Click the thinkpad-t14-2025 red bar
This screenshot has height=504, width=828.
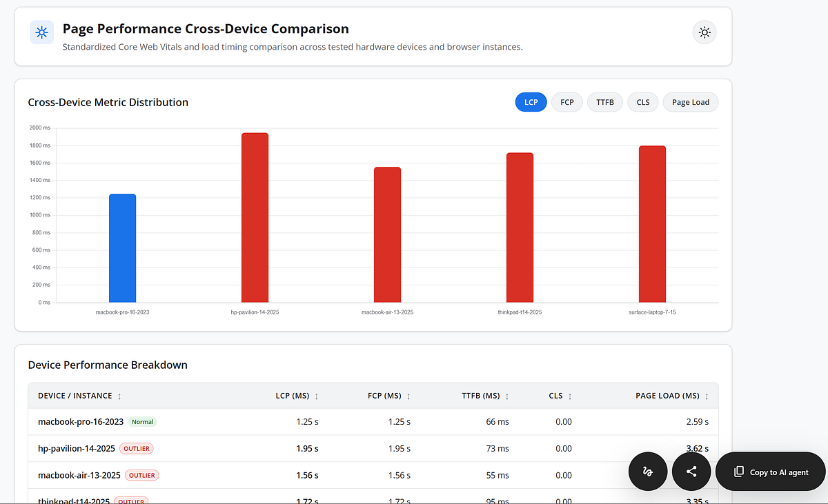click(520, 228)
